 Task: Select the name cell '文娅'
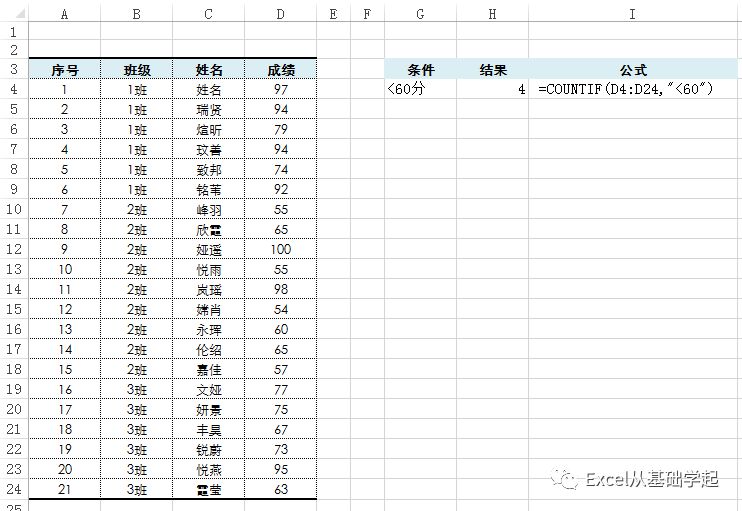(209, 389)
